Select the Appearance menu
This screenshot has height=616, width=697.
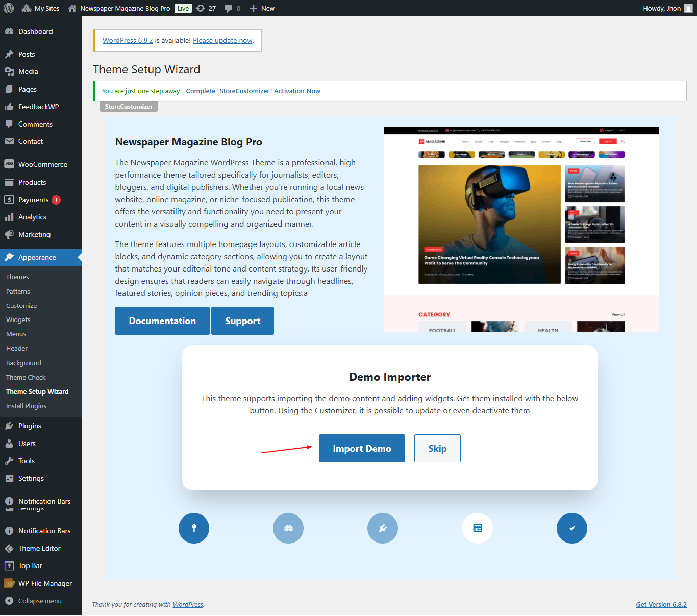click(41, 257)
